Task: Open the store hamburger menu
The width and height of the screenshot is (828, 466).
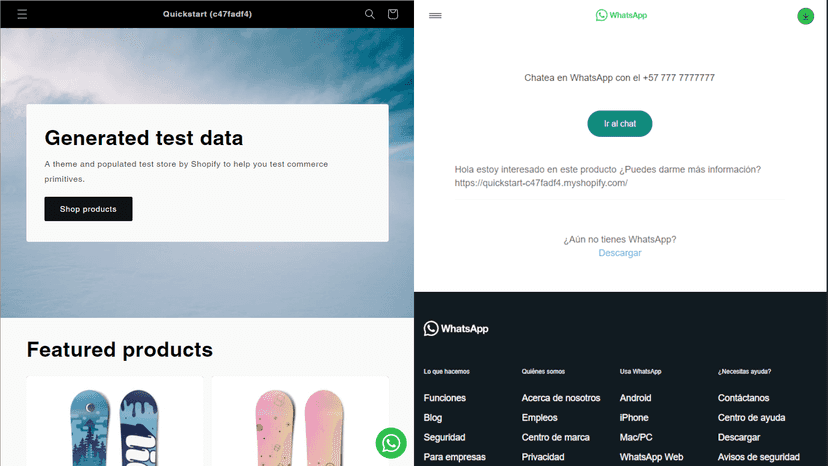Action: coord(22,14)
